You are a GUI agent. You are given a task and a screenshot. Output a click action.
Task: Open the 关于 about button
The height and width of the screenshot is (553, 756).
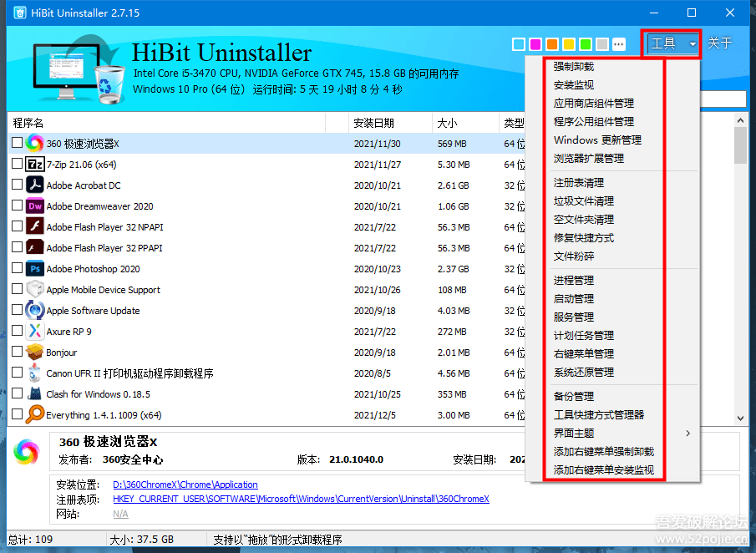point(720,43)
